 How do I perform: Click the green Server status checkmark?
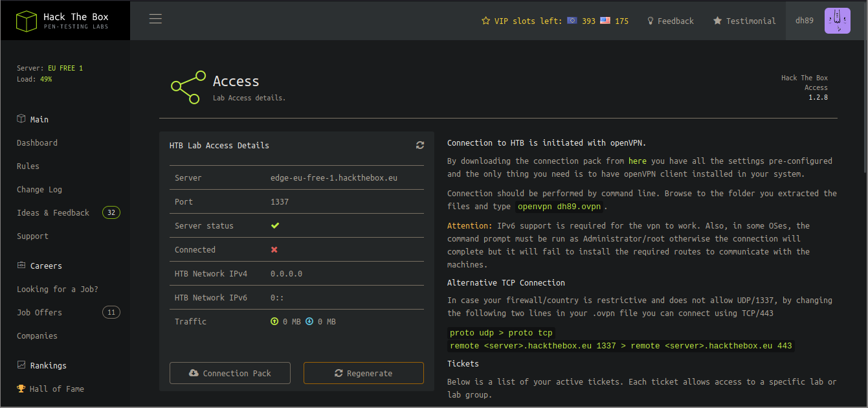pos(275,226)
